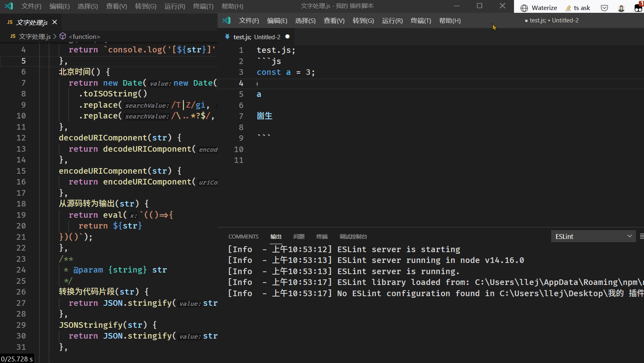The width and height of the screenshot is (644, 363).
Task: Click the 北京时间() method name
Action: [x=80, y=72]
